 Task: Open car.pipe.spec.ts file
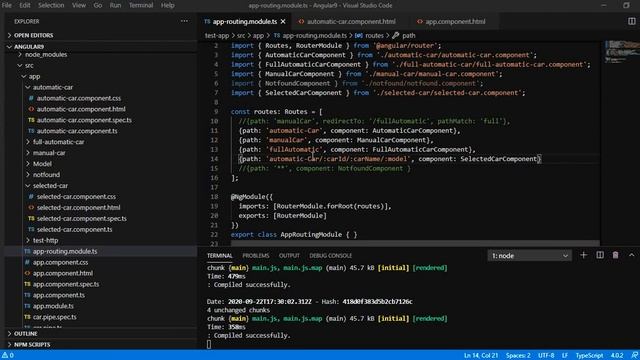tap(55, 317)
